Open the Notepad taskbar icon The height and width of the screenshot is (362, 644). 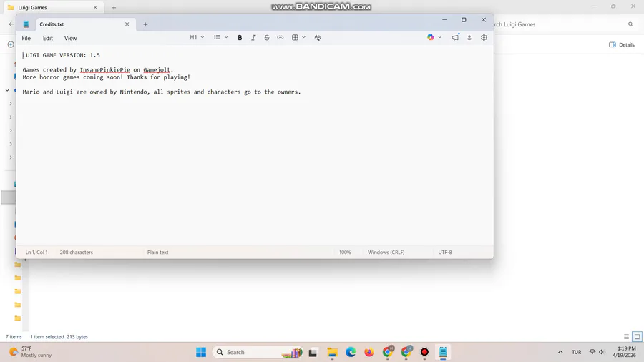[x=443, y=352]
